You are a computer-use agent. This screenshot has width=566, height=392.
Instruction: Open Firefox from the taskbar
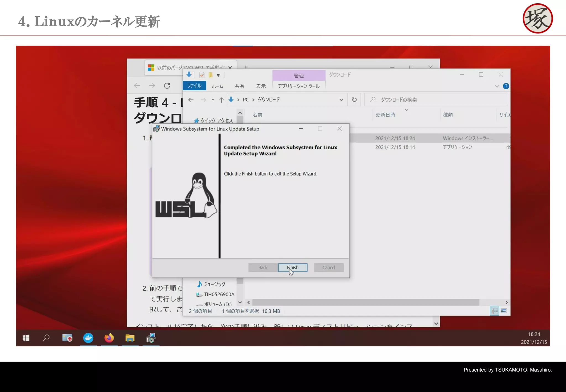pos(109,338)
